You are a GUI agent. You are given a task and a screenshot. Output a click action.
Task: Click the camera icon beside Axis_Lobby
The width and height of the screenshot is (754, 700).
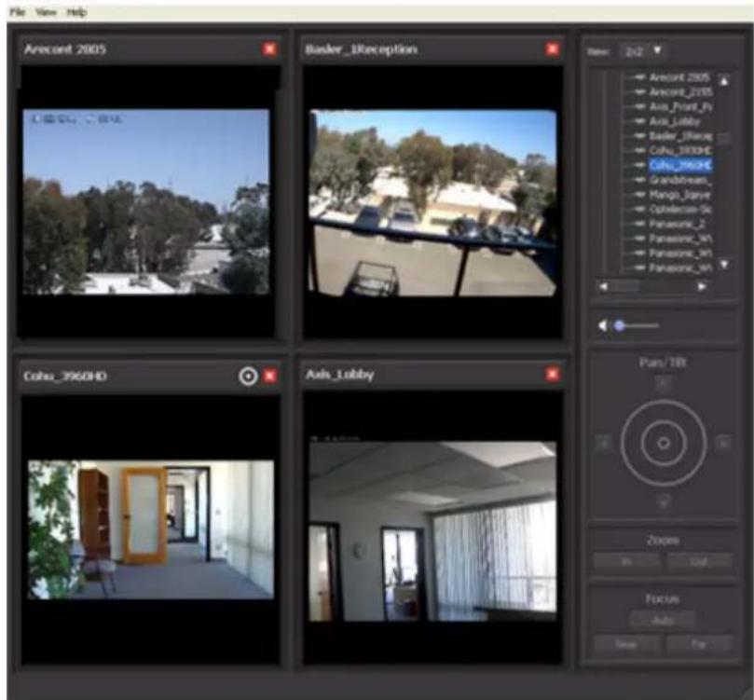pyautogui.click(x=639, y=121)
